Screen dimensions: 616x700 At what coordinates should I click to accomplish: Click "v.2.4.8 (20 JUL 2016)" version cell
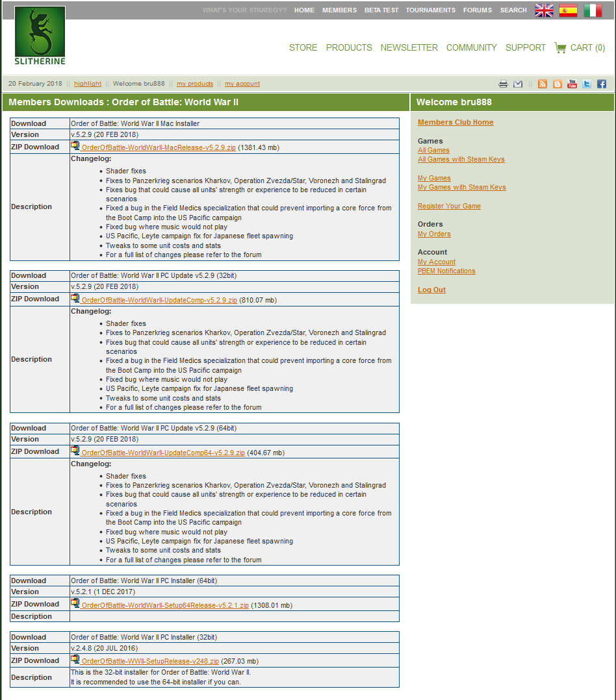coord(235,648)
